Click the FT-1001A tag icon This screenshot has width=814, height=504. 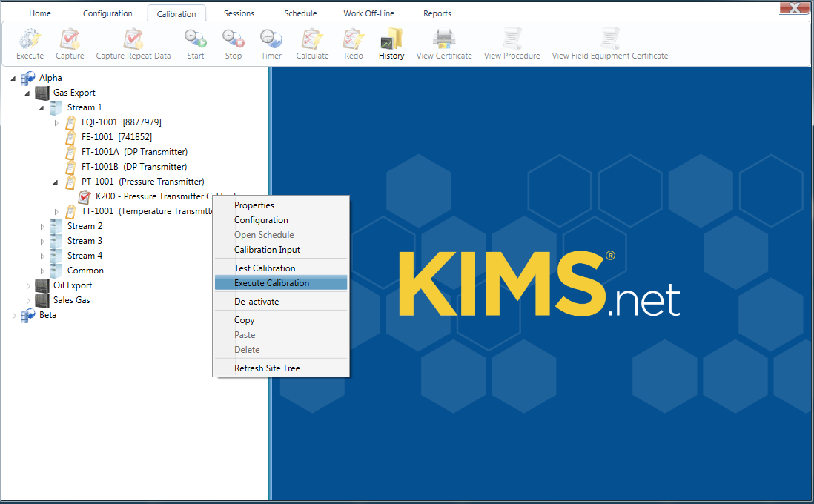pos(70,152)
